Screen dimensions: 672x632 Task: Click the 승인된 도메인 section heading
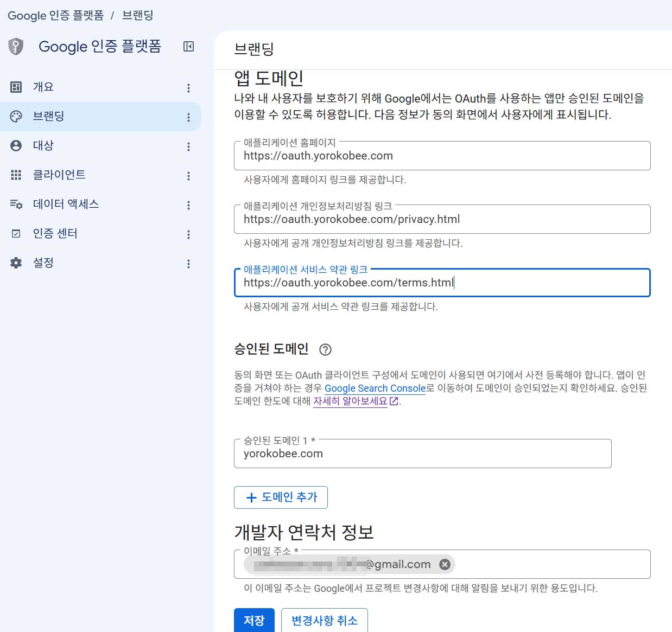[271, 349]
